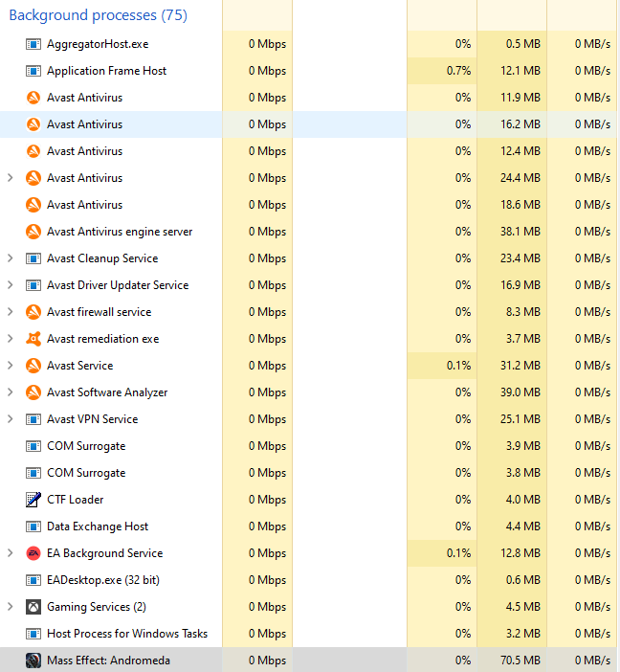Expand the Gaming Services (2) group
Viewport: 620px width, 672px height.
point(11,607)
